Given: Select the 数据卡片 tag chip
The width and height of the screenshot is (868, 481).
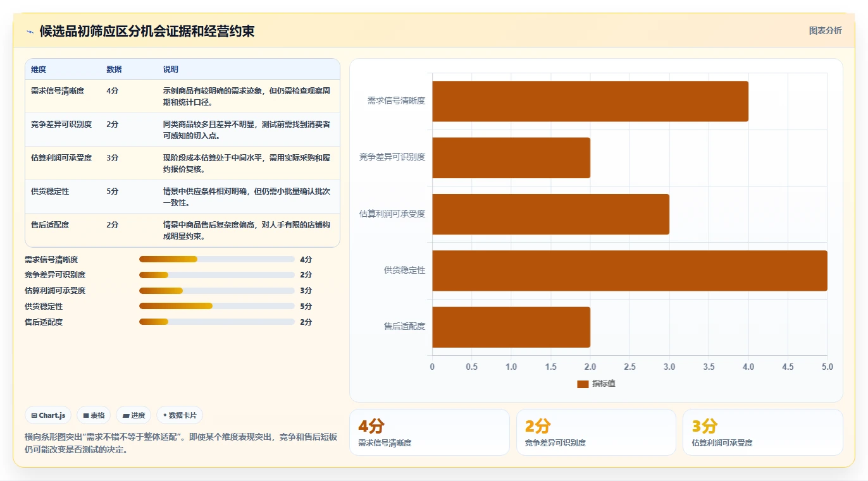Looking at the screenshot, I should pyautogui.click(x=180, y=415).
